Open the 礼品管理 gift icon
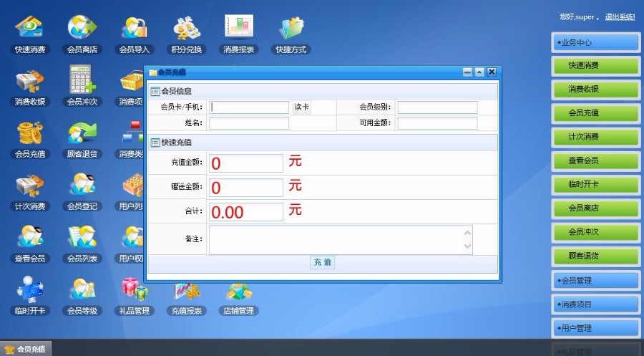This screenshot has width=644, height=356. [x=135, y=296]
